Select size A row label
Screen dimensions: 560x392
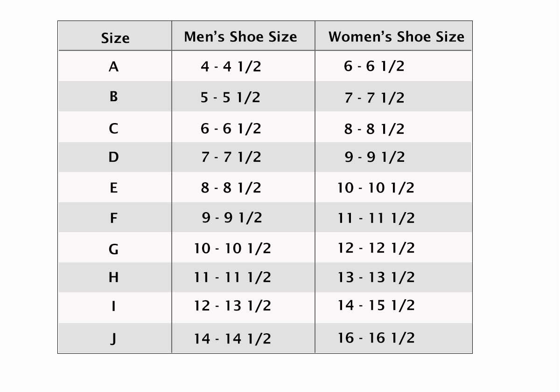(x=113, y=67)
